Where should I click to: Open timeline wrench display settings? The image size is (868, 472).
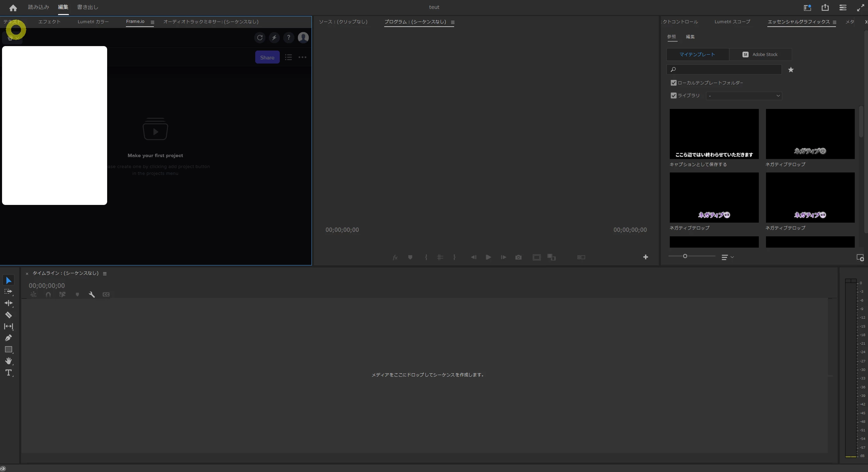point(91,294)
